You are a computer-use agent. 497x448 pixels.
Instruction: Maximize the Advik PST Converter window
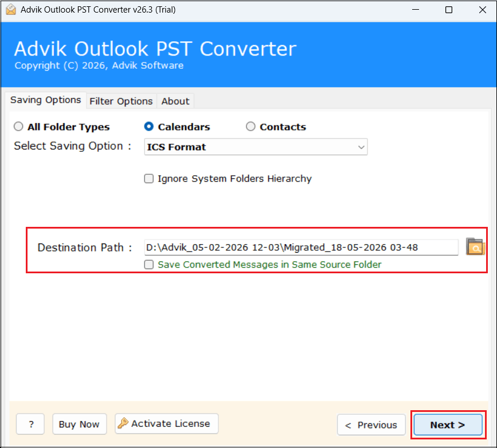click(x=449, y=10)
